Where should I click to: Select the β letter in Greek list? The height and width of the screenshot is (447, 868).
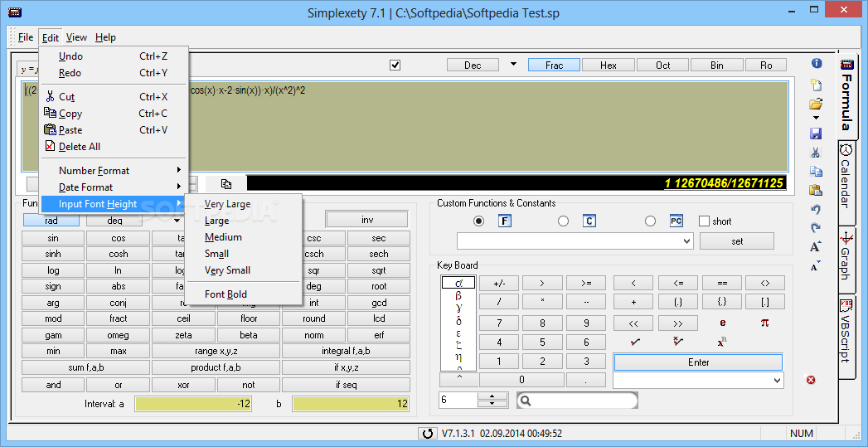coord(458,296)
